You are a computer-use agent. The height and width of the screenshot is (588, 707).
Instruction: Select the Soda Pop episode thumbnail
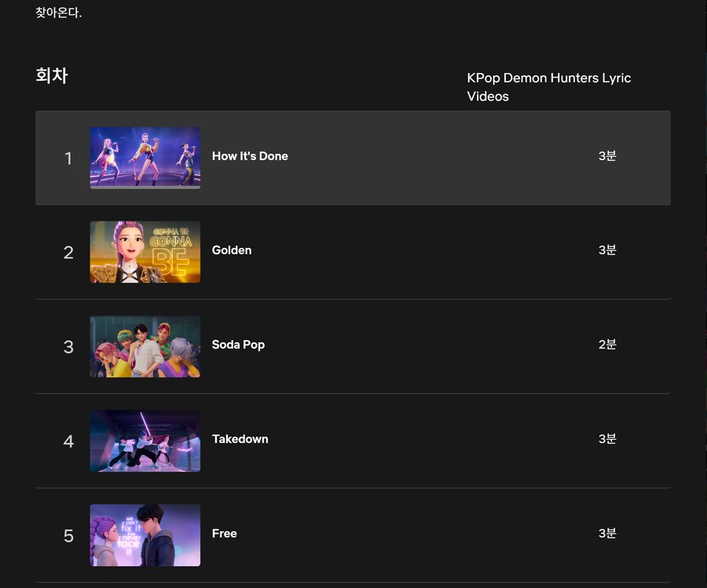pyautogui.click(x=145, y=346)
